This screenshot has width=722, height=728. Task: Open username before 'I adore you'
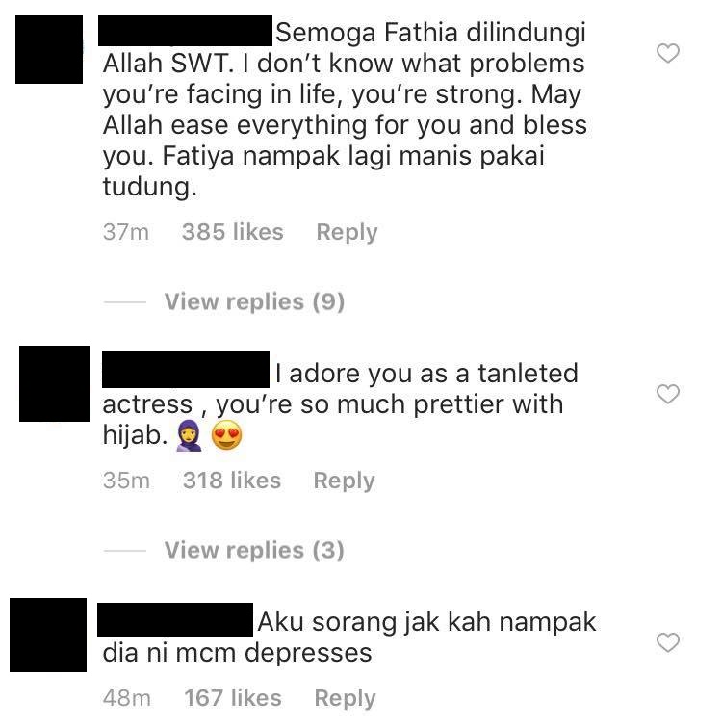[186, 370]
